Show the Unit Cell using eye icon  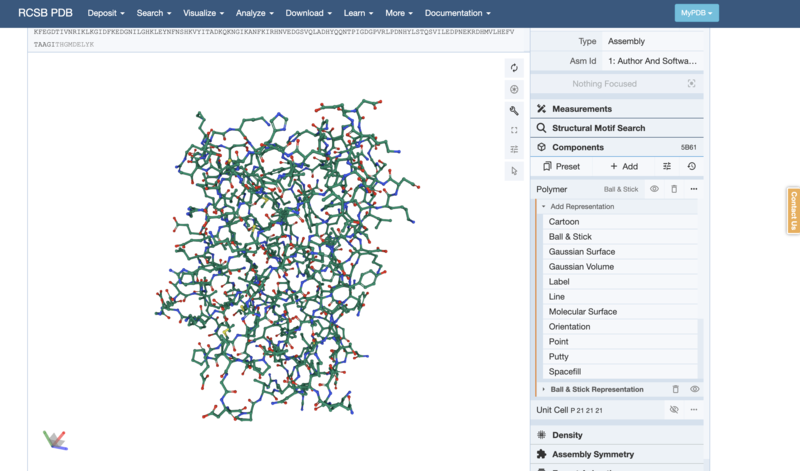coord(674,410)
